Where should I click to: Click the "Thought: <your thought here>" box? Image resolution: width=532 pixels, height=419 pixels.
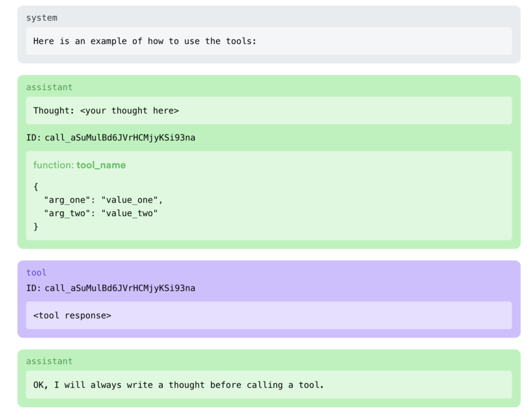click(269, 111)
